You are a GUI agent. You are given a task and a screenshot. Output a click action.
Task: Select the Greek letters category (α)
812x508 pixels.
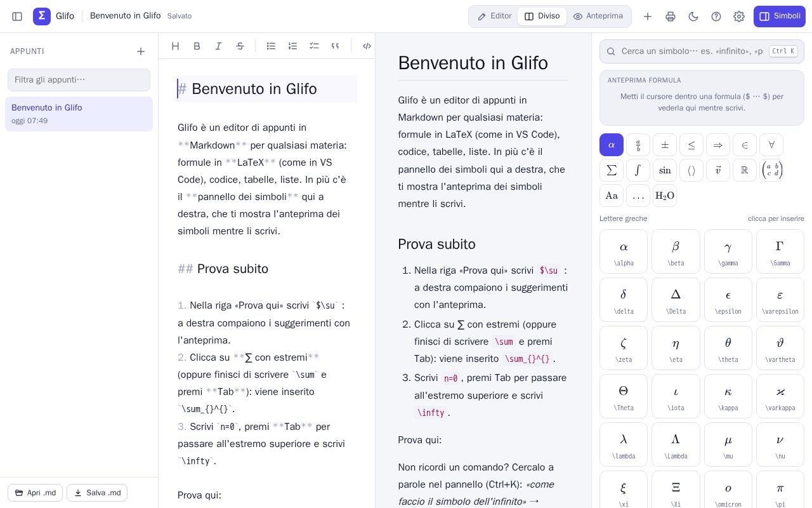click(x=612, y=145)
